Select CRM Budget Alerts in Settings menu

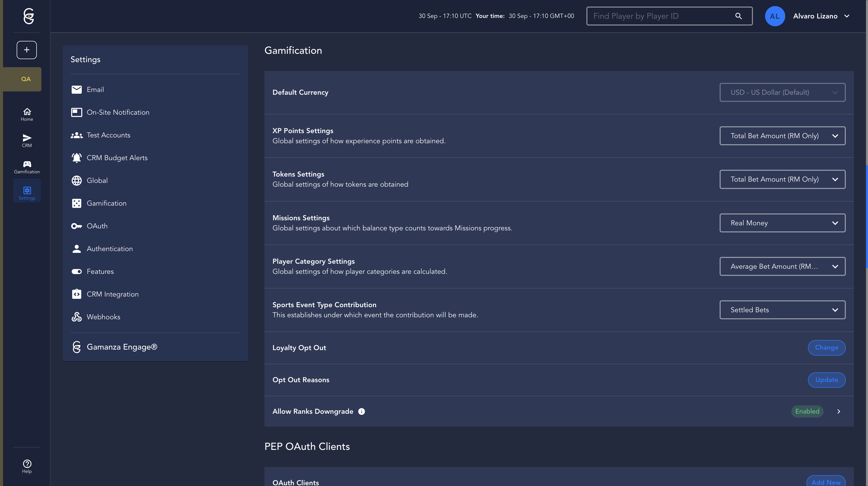117,158
